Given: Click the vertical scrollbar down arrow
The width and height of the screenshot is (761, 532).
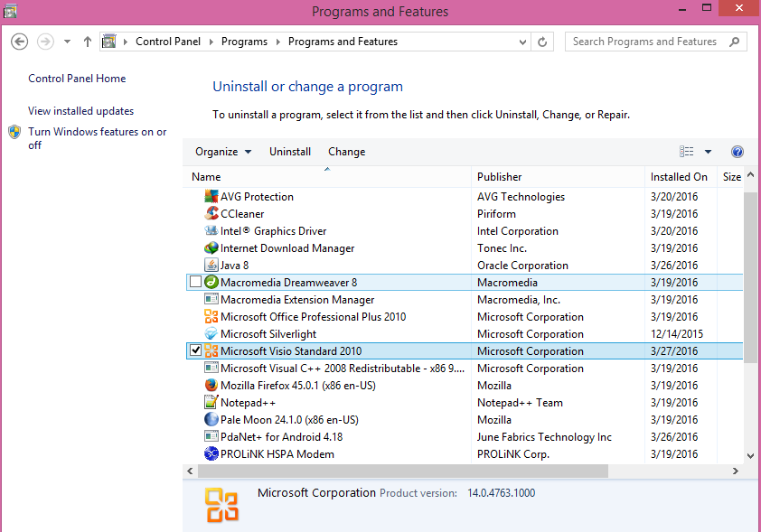Looking at the screenshot, I should click(x=750, y=455).
